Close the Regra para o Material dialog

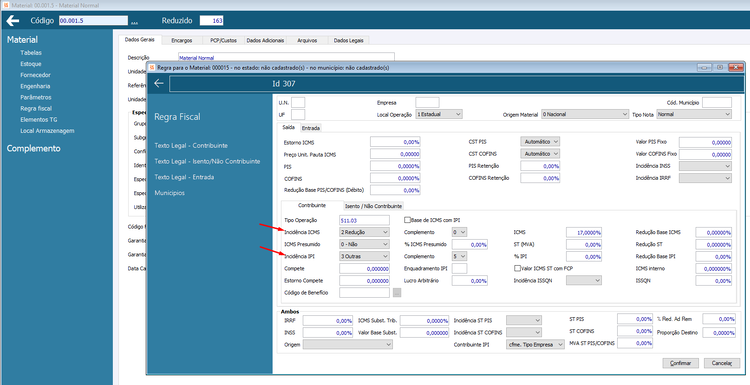click(x=735, y=68)
